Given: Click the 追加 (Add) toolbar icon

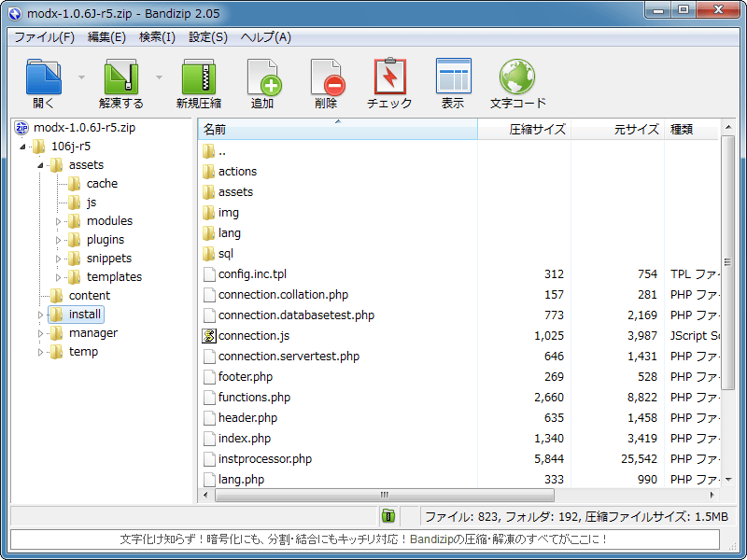Looking at the screenshot, I should (262, 77).
